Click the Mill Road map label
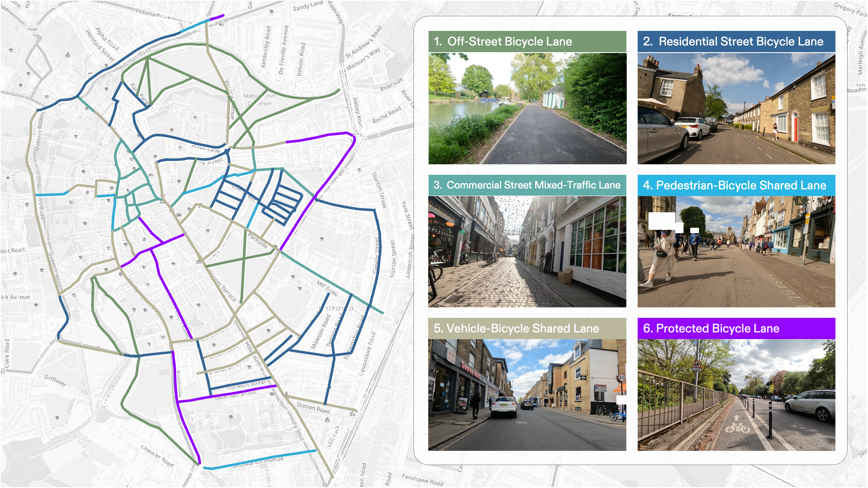868x488 pixels. 327,288
